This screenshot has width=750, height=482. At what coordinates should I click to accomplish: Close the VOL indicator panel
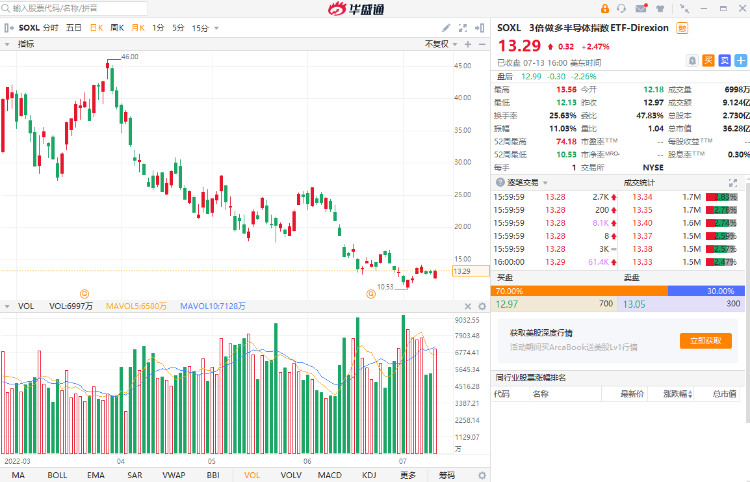(x=468, y=307)
